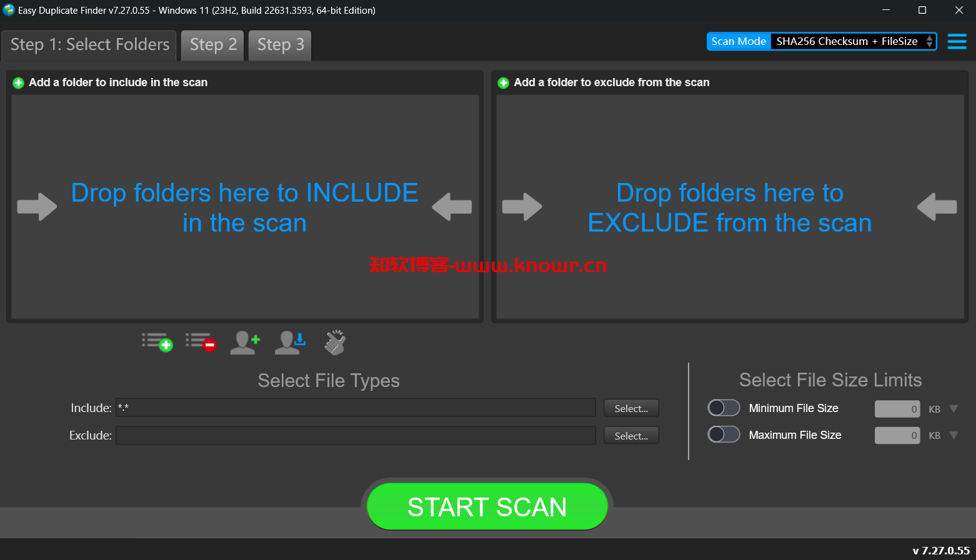Click the v 7.27.0.55 version text
This screenshot has width=976, height=560.
point(941,551)
